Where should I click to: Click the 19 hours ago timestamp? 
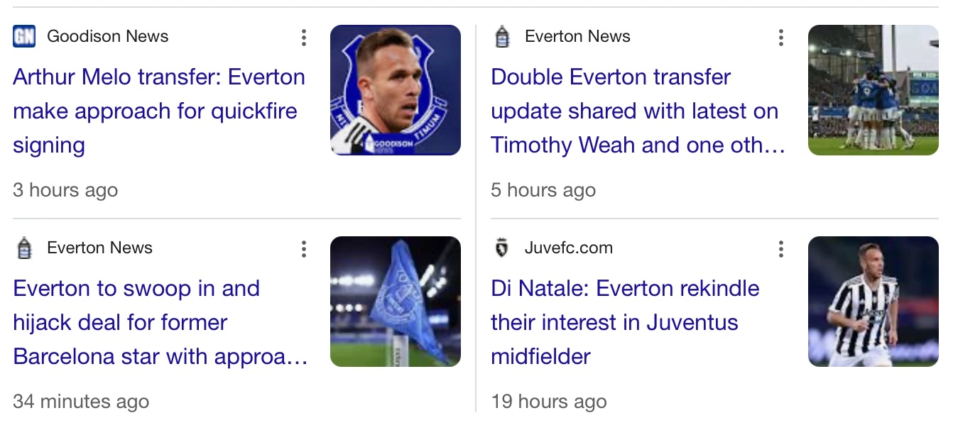pos(549,402)
